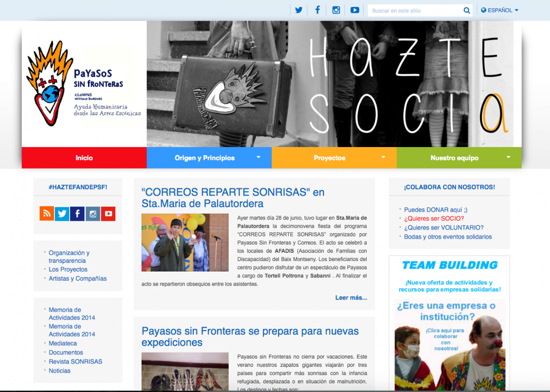Open 'Artistas y Compañías' sidebar link
The width and height of the screenshot is (550, 392).
(x=77, y=278)
